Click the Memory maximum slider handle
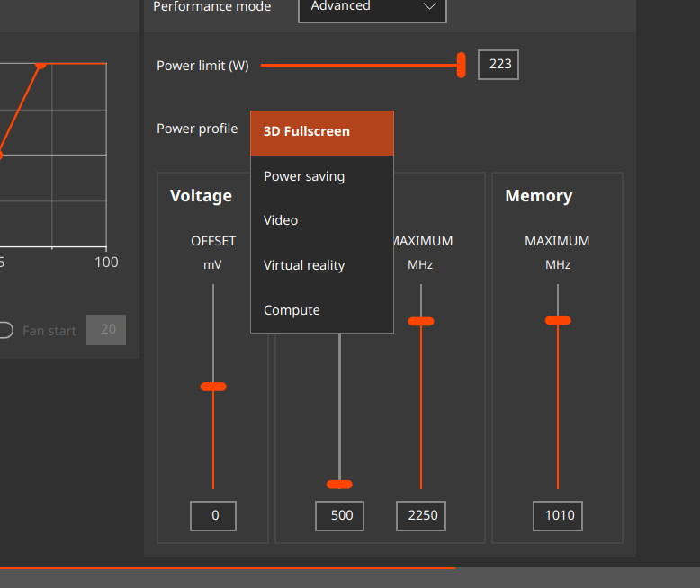Screen dimensions: 700x588 (558, 320)
